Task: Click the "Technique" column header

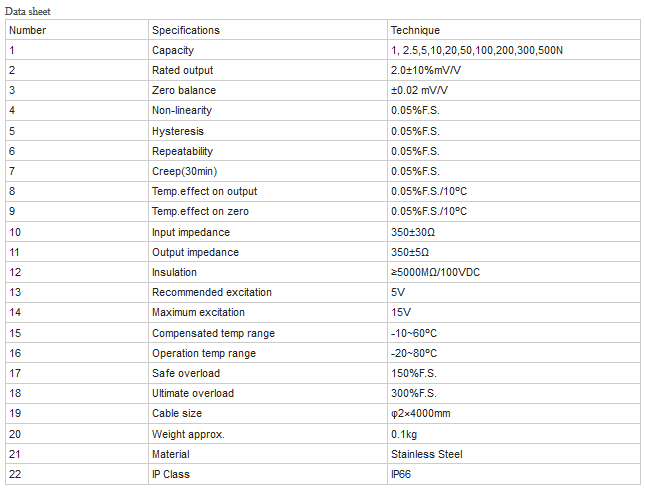Action: 415,30
